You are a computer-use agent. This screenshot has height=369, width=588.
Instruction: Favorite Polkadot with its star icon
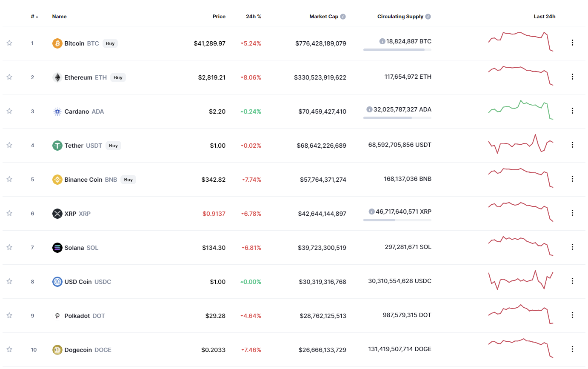pyautogui.click(x=9, y=315)
